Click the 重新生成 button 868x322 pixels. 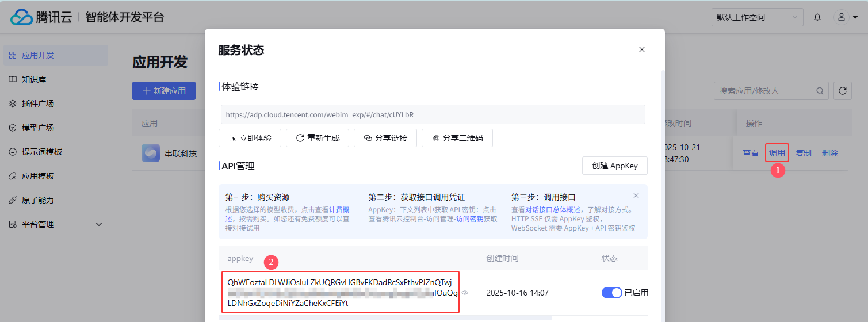click(318, 138)
